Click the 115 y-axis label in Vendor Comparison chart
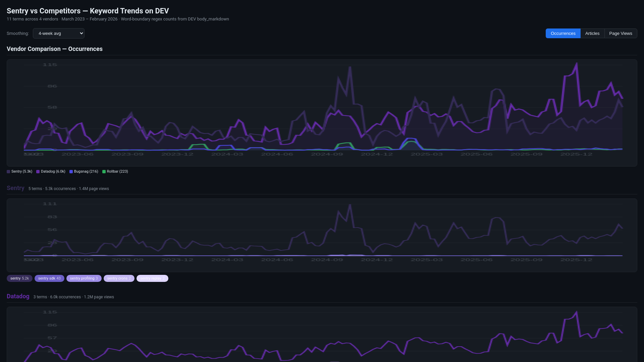Image resolution: width=644 pixels, height=362 pixels. click(50, 65)
